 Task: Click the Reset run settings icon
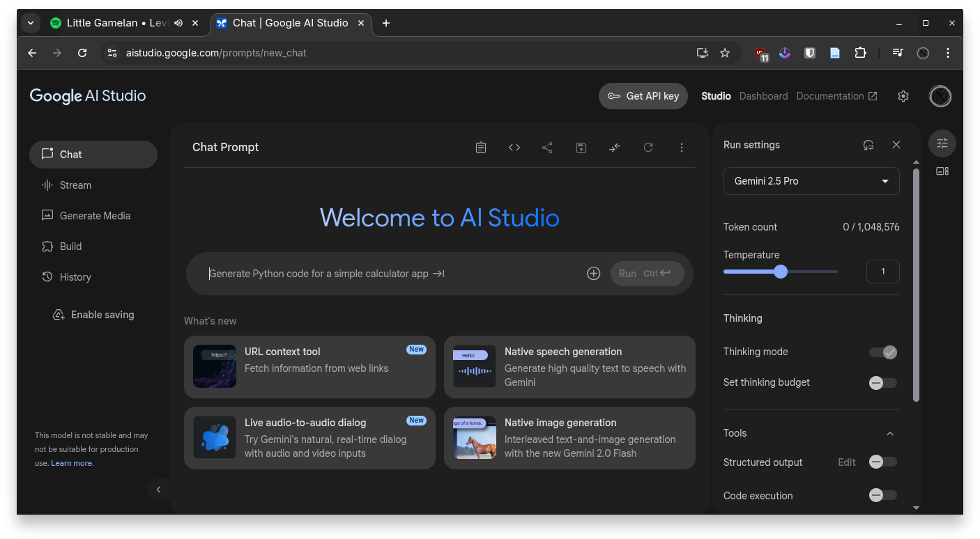[x=868, y=145]
